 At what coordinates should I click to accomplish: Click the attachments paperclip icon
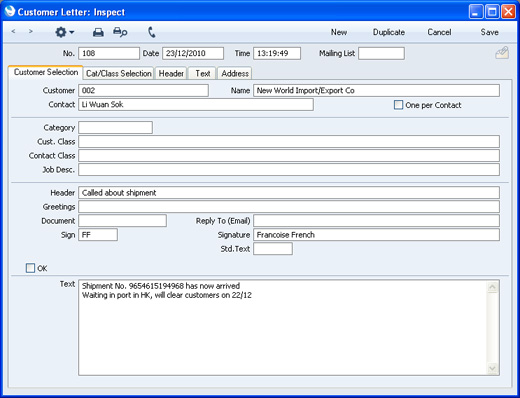[502, 53]
